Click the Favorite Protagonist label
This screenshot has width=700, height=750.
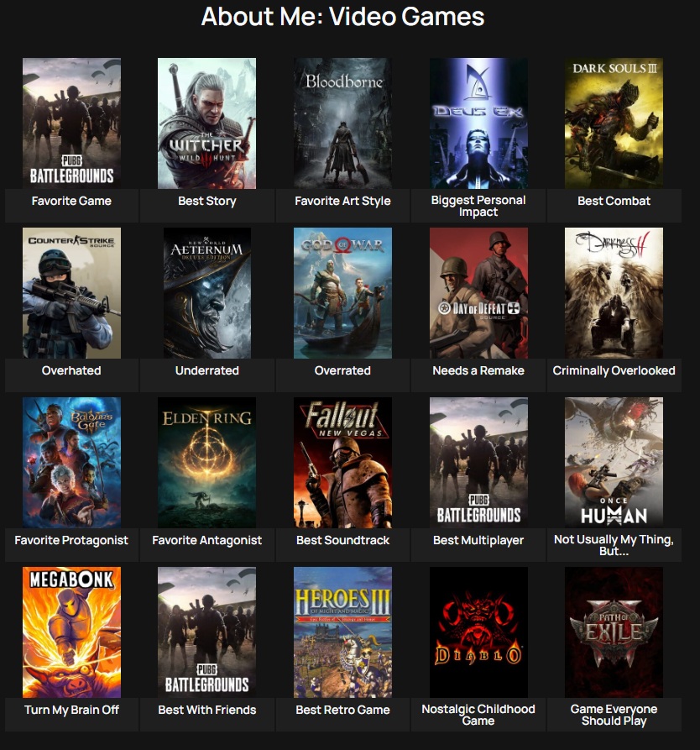71,541
